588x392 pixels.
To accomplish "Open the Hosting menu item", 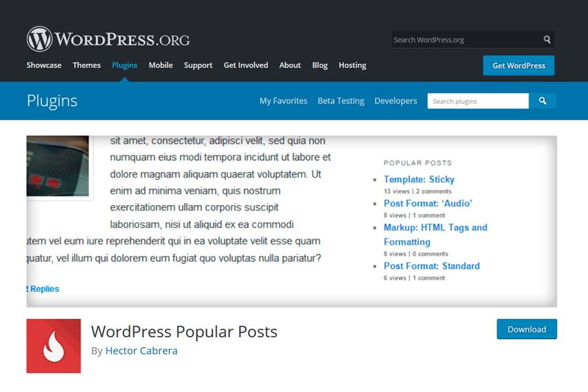I will (353, 65).
